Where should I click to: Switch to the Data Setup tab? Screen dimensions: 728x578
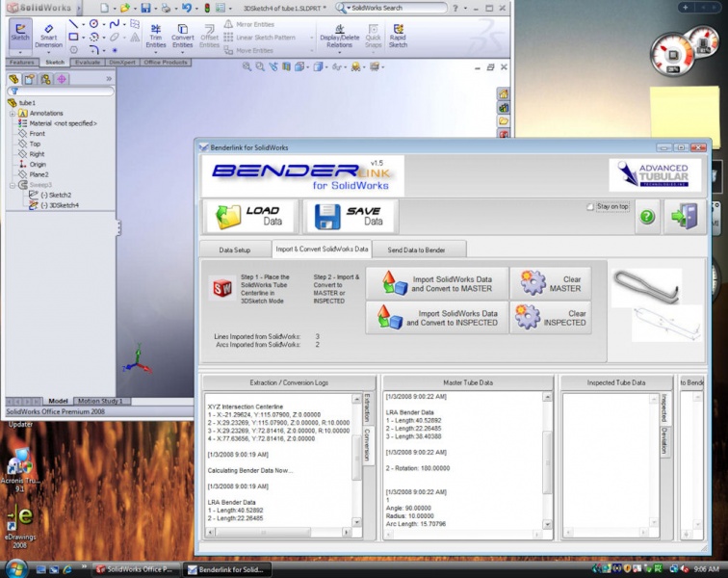[234, 250]
